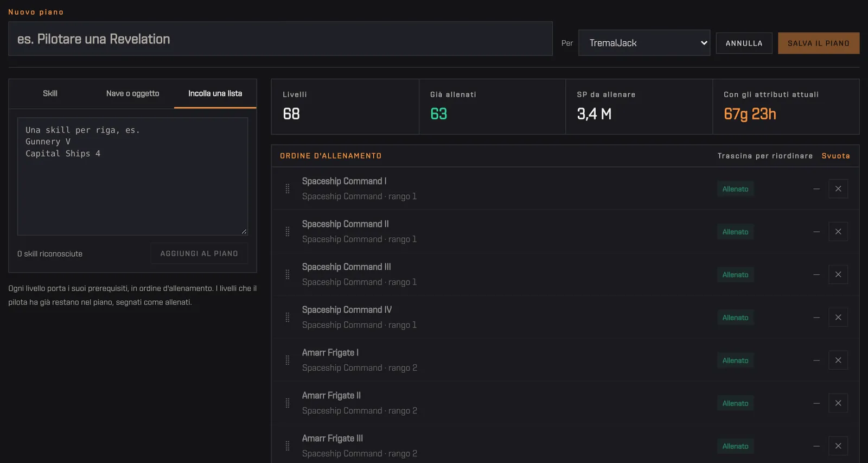The height and width of the screenshot is (463, 868).
Task: Remove Spaceship Command I from plan
Action: pyautogui.click(x=838, y=189)
